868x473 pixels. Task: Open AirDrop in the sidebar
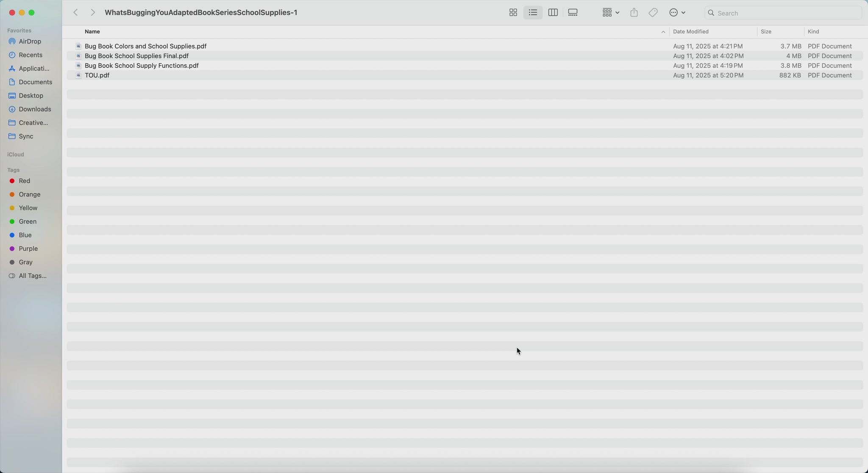click(30, 41)
